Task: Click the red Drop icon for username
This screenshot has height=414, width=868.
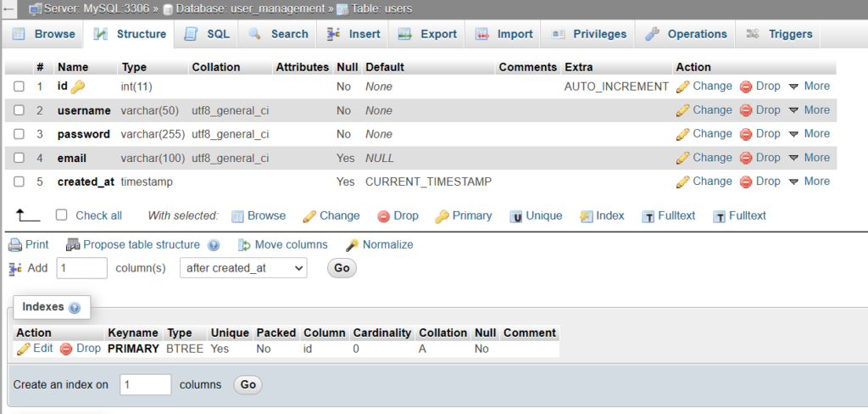Action: tap(746, 110)
